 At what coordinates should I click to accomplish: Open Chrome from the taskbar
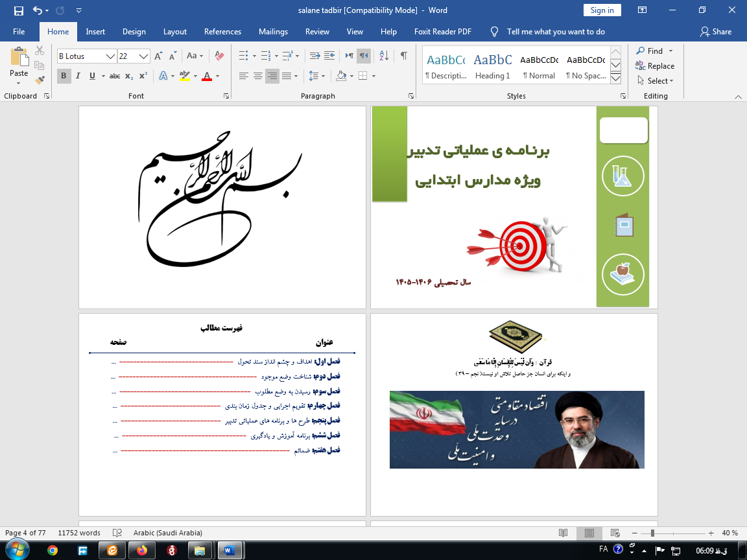[53, 550]
